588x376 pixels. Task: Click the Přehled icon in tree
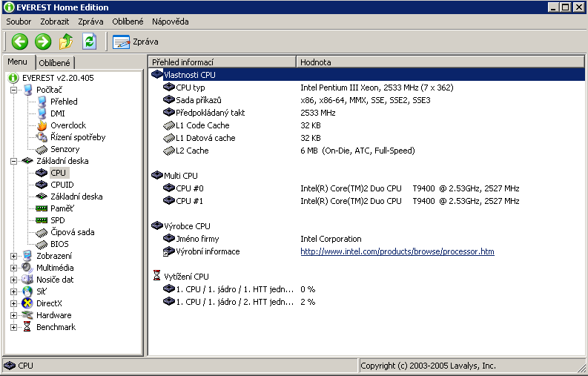coord(42,102)
